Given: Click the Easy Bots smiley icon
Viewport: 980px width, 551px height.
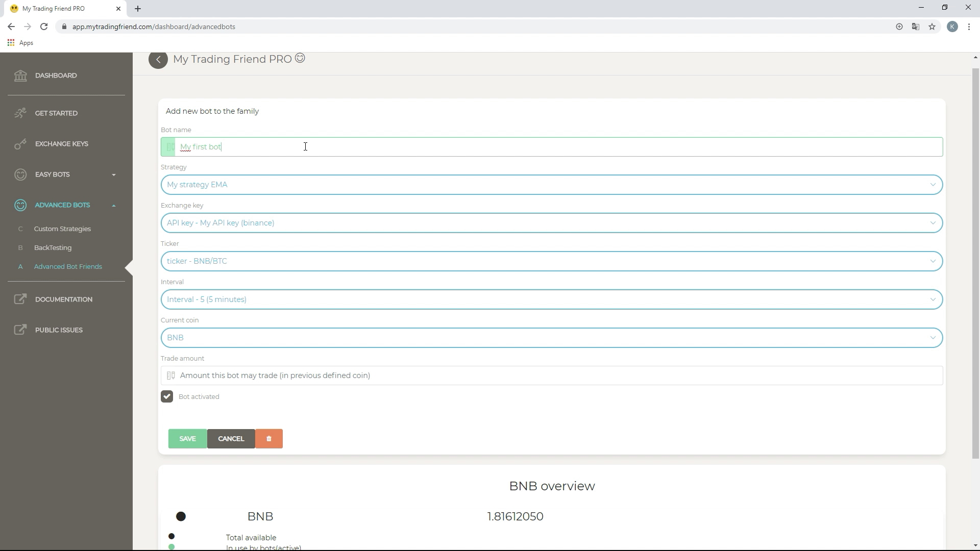Looking at the screenshot, I should pos(20,174).
